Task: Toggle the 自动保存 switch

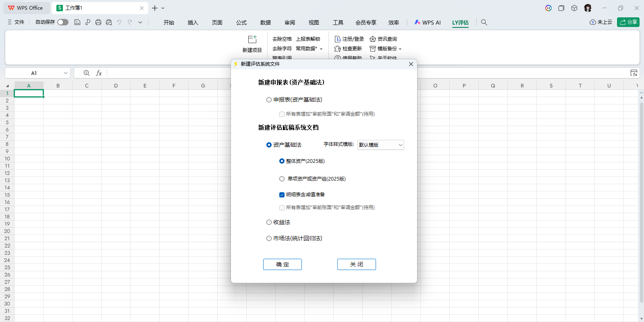Action: click(62, 23)
